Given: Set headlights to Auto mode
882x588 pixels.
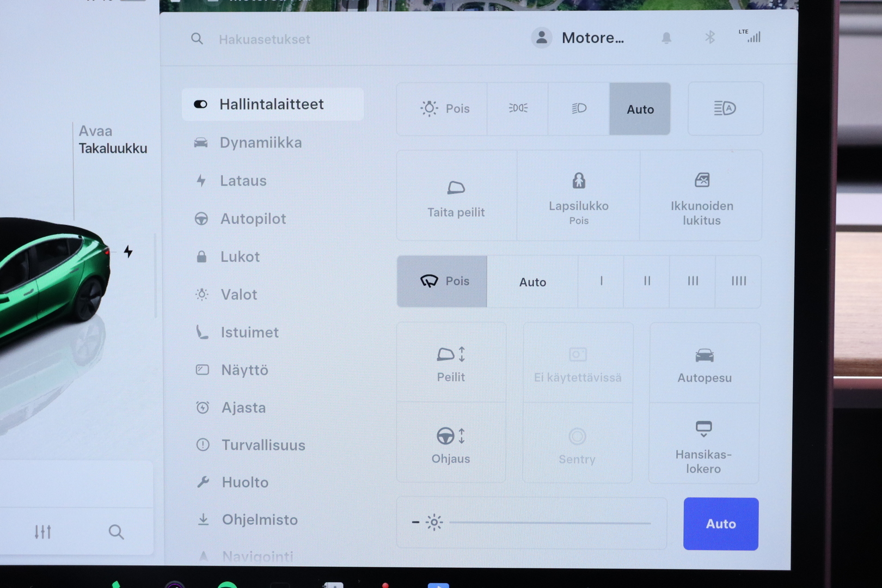Looking at the screenshot, I should pos(640,109).
